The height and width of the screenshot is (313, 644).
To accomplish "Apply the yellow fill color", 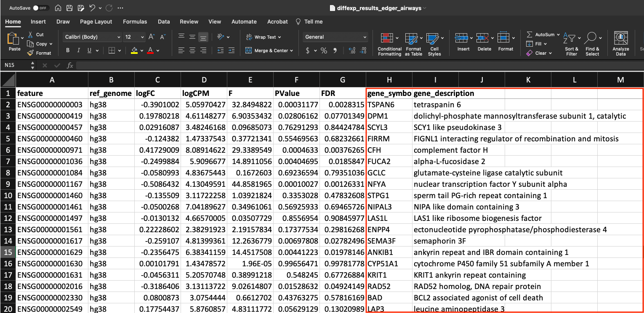I will 134,50.
